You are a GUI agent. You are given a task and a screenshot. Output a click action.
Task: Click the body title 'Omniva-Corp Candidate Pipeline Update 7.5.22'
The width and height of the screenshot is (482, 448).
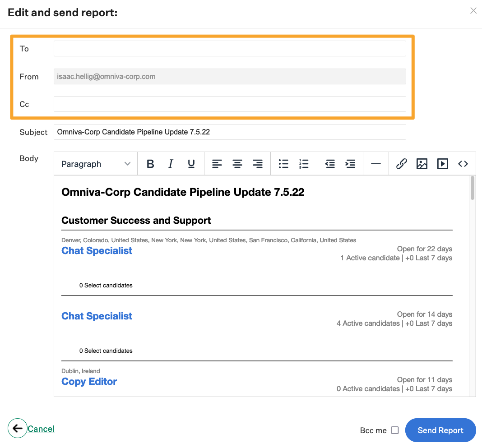coord(183,192)
